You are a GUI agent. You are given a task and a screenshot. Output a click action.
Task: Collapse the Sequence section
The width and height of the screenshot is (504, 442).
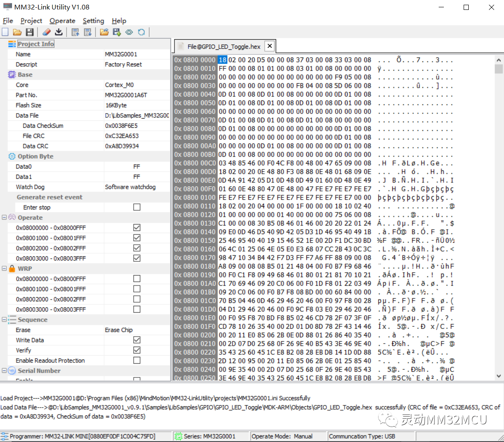coord(4,320)
